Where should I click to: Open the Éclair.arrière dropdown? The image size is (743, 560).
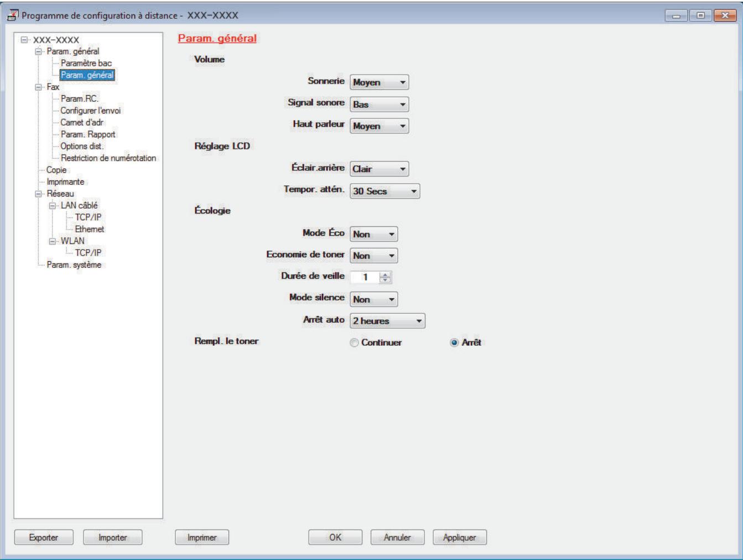pos(380,169)
